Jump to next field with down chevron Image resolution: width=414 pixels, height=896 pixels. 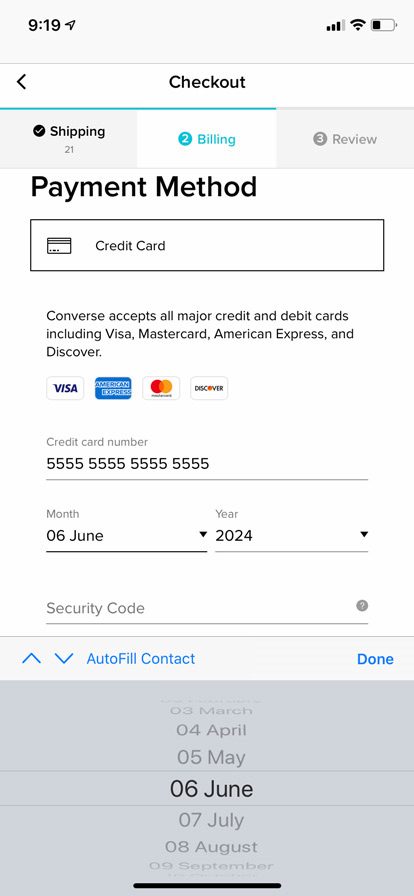[x=64, y=659]
